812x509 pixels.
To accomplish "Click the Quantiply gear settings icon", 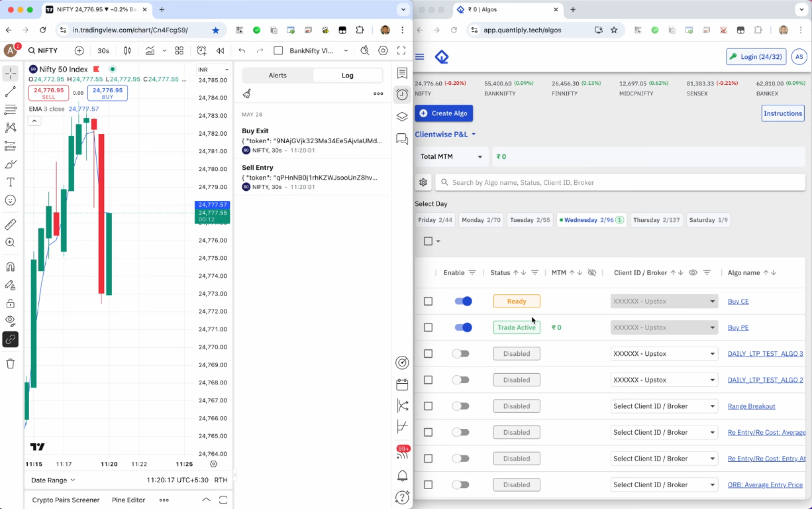I will 423,182.
